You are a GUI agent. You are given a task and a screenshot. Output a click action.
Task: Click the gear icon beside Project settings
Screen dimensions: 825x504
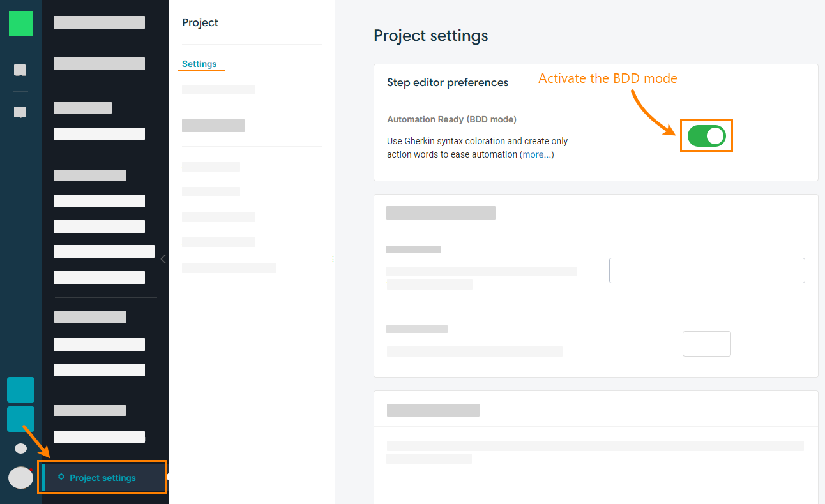pos(61,477)
